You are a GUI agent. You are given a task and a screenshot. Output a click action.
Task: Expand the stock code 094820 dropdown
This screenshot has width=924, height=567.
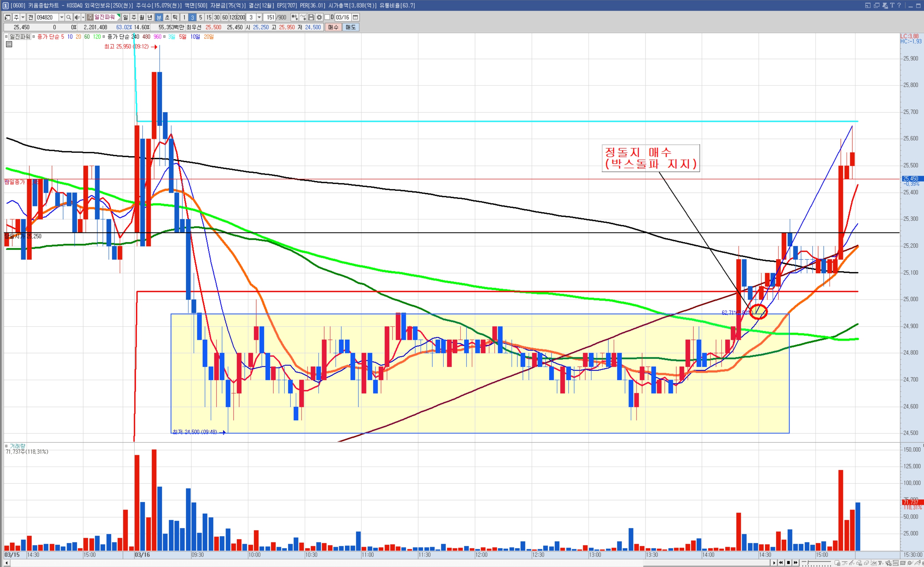pos(62,17)
